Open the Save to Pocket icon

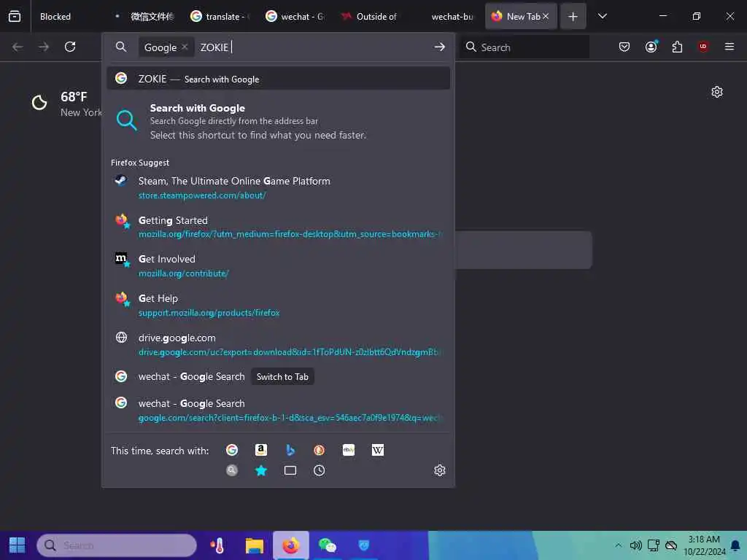pos(624,47)
